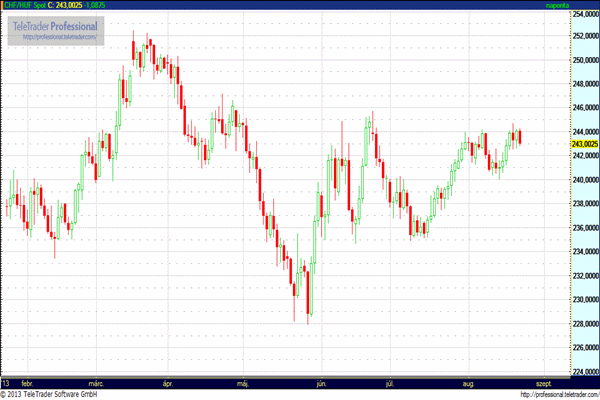
Task: Select the 'júl.' marker on time axis
Action: (387, 383)
